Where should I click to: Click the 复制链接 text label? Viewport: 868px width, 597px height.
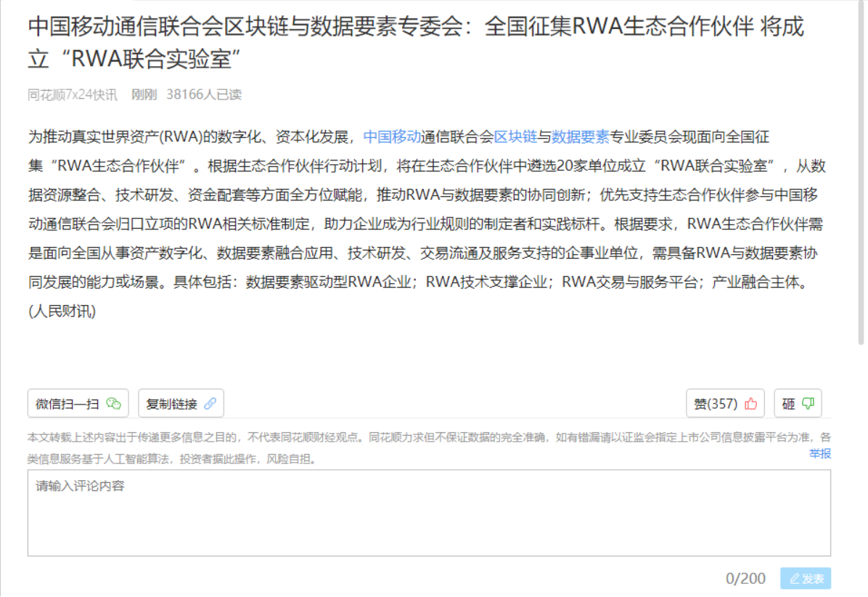(171, 404)
